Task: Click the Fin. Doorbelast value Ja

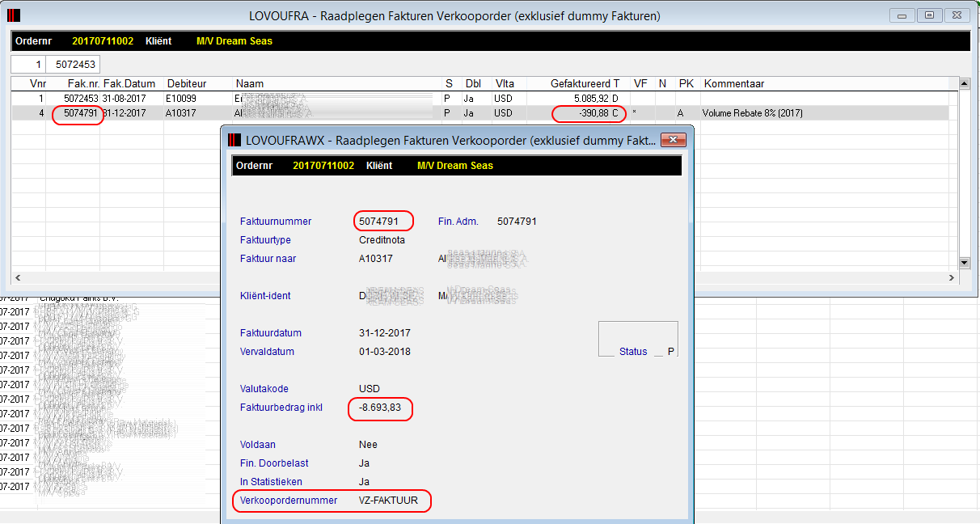Action: click(x=365, y=463)
